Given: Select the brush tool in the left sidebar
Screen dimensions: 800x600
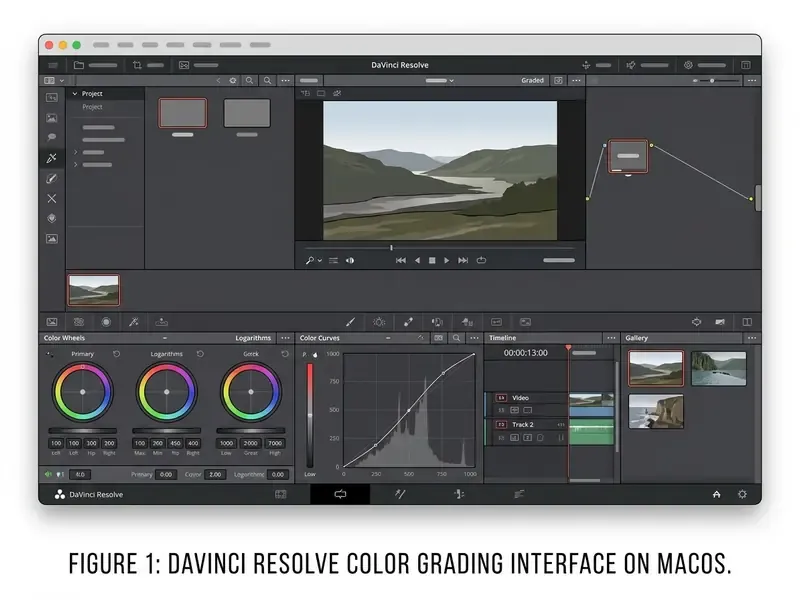Looking at the screenshot, I should tap(52, 179).
